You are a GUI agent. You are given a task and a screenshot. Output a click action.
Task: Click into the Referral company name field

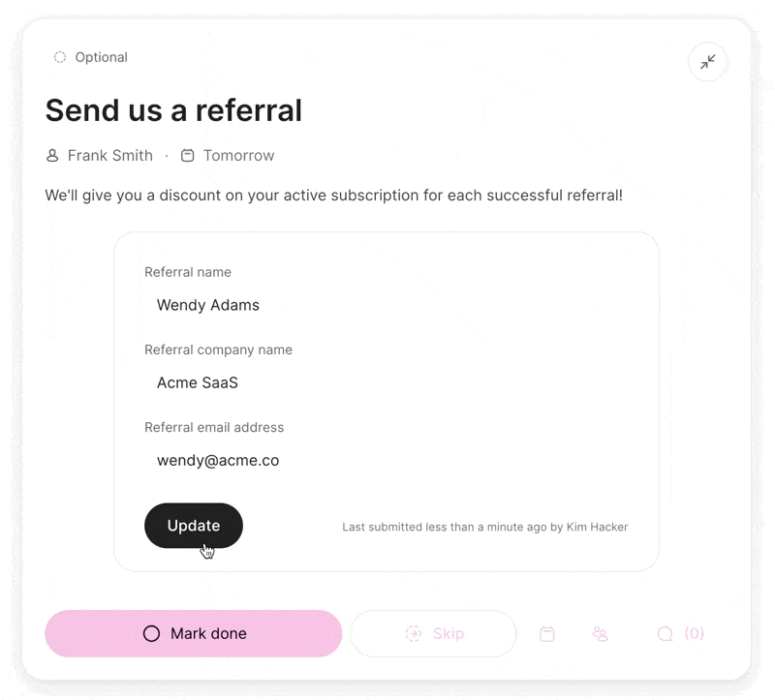387,382
